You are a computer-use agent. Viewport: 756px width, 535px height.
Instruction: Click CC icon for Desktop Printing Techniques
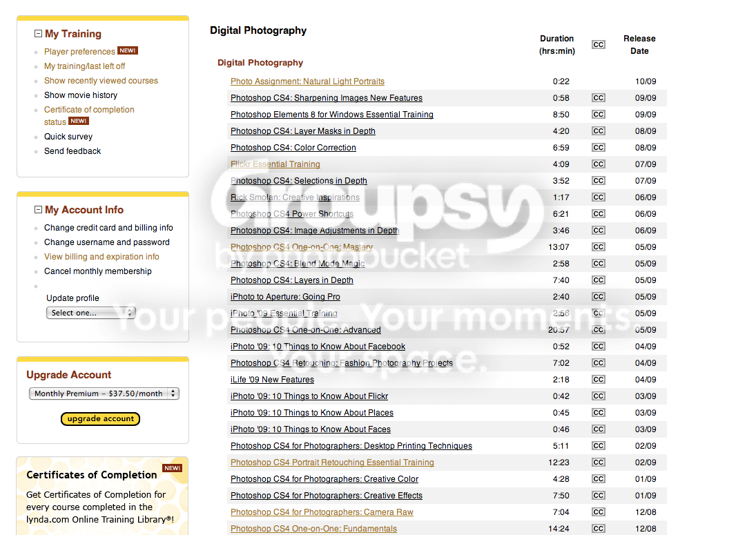point(599,445)
